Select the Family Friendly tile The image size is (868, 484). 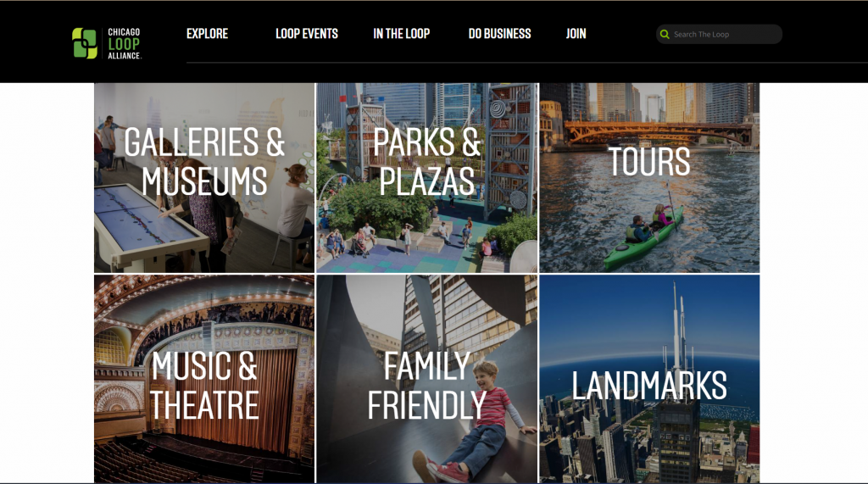click(427, 379)
